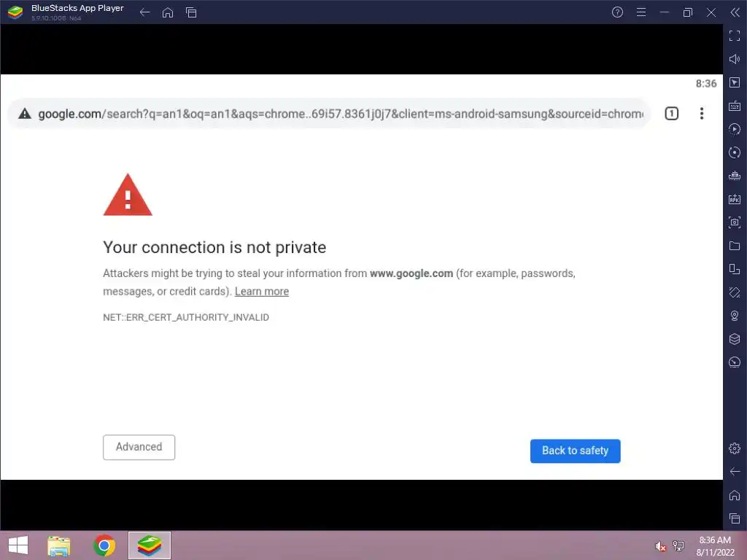Click NET::ERR_CERT_AUTHORITY_INVALID error code
Screen dimensions: 747x560
coord(186,318)
